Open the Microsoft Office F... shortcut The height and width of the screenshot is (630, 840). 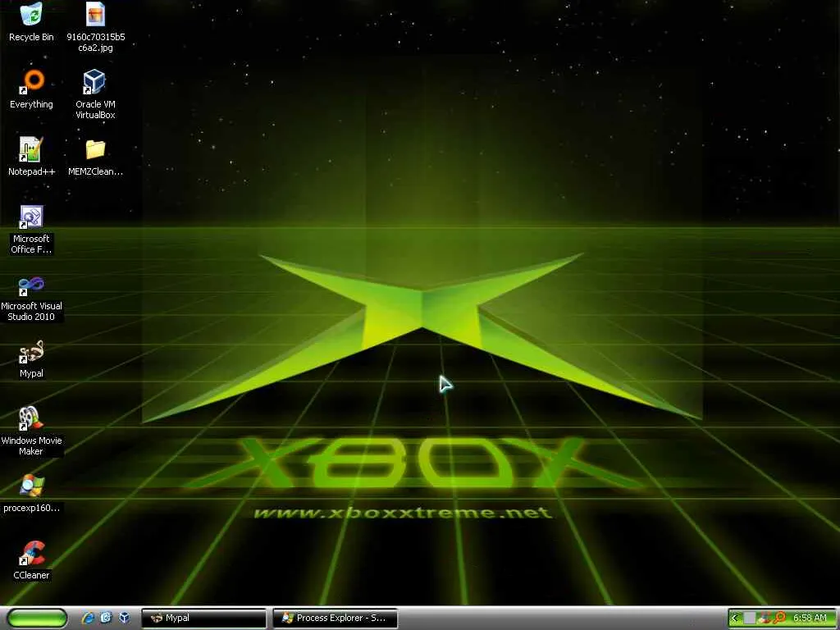click(x=31, y=230)
